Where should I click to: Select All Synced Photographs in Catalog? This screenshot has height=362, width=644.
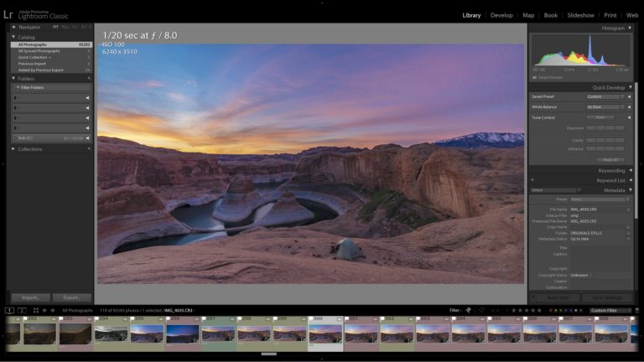tap(51, 51)
